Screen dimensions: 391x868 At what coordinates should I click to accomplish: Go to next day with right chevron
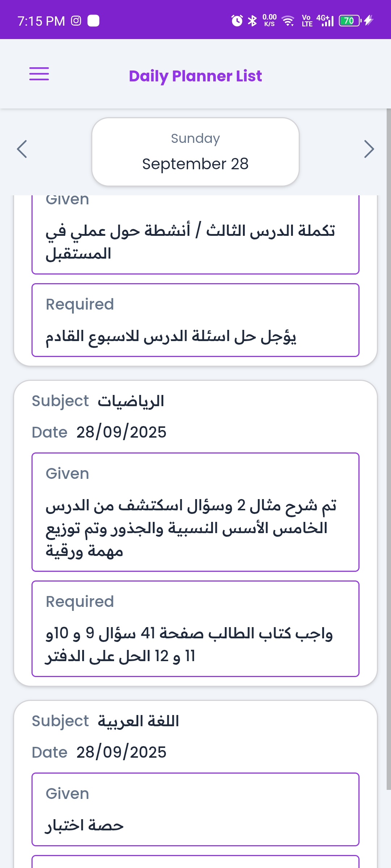(369, 149)
